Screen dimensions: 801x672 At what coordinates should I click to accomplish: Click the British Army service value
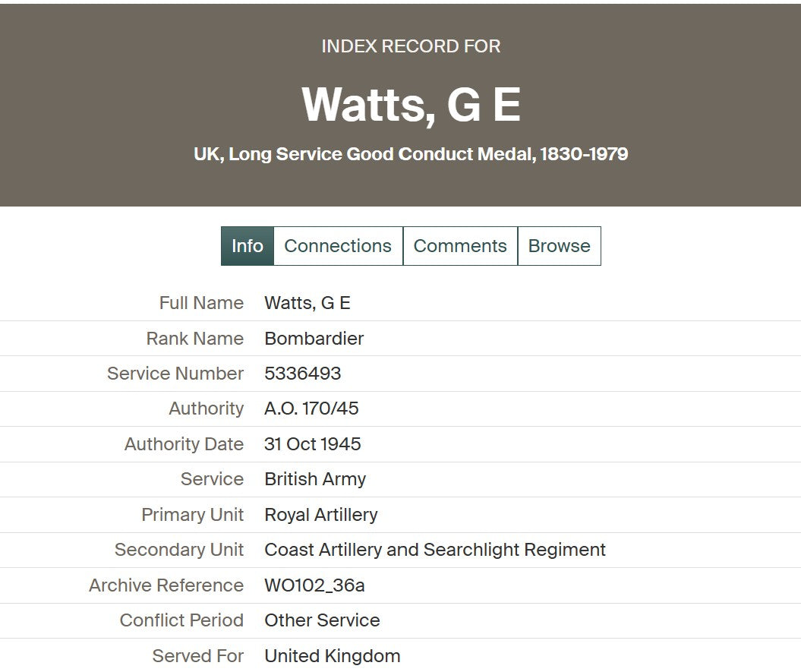[315, 479]
